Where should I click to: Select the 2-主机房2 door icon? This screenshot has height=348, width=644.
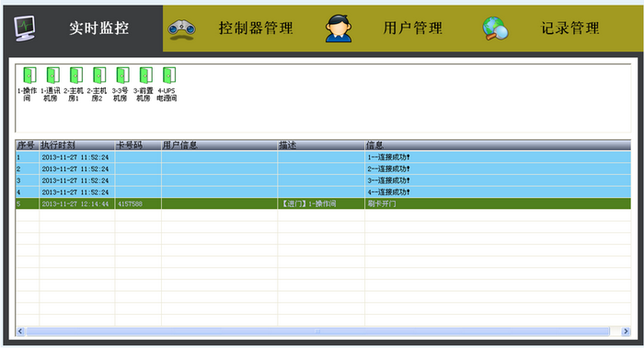[99, 75]
